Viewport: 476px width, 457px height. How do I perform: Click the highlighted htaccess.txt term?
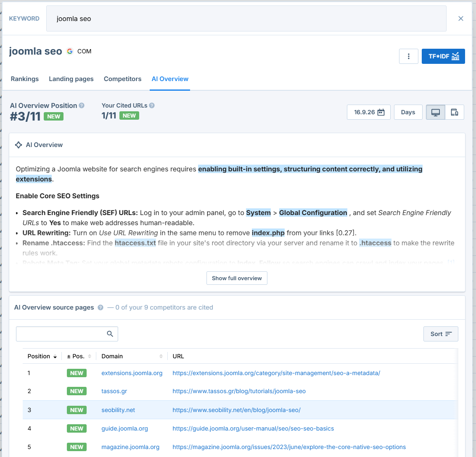(x=135, y=243)
